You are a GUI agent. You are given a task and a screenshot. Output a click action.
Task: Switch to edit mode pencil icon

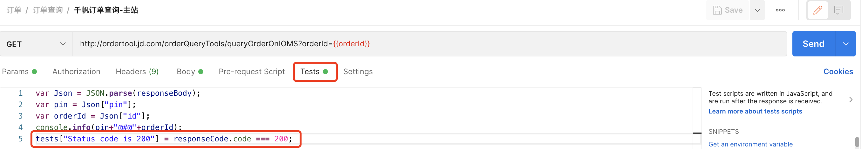[x=817, y=10]
